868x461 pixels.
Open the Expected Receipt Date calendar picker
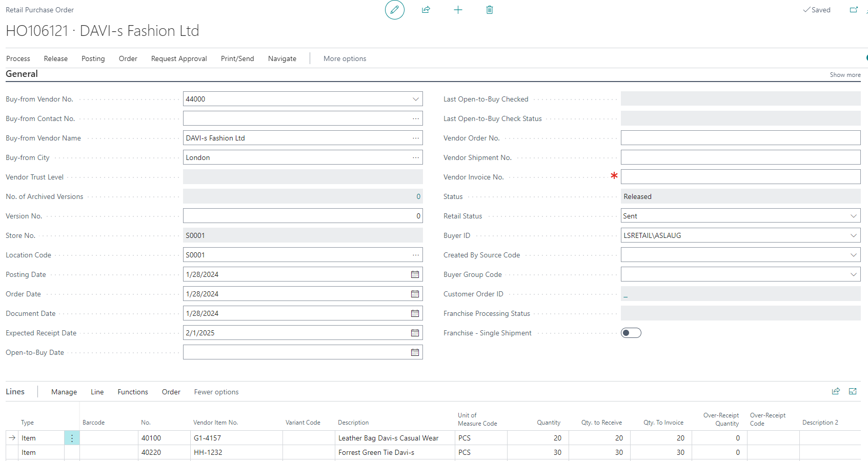coord(415,333)
